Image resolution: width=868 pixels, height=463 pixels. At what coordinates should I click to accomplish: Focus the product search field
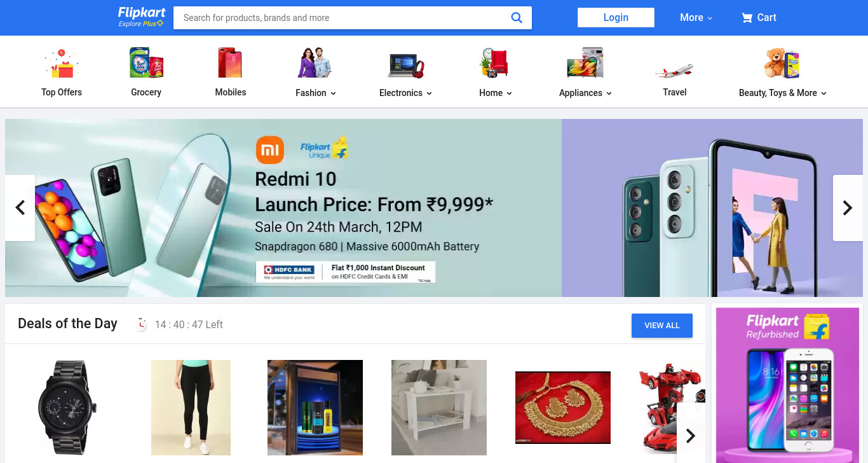pyautogui.click(x=343, y=18)
